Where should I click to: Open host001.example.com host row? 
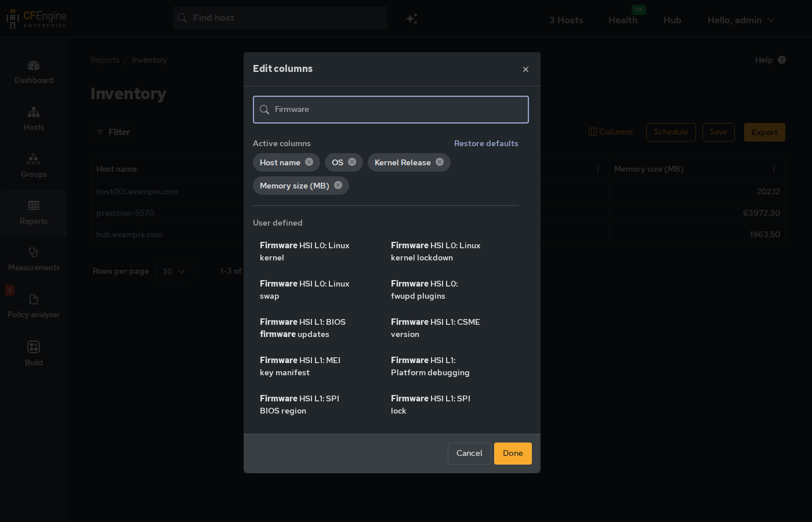(x=137, y=191)
